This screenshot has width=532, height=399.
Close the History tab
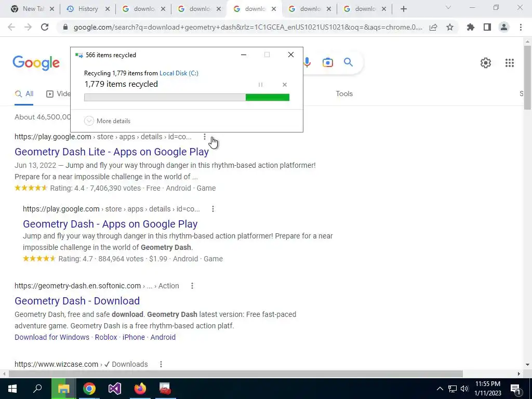point(107,9)
